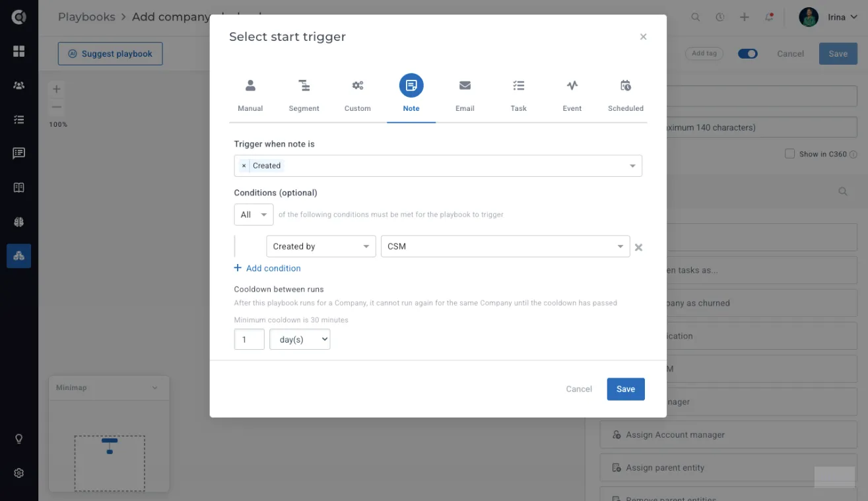Choose the Scheduled trigger icon
Image resolution: width=868 pixels, height=501 pixels.
[626, 85]
